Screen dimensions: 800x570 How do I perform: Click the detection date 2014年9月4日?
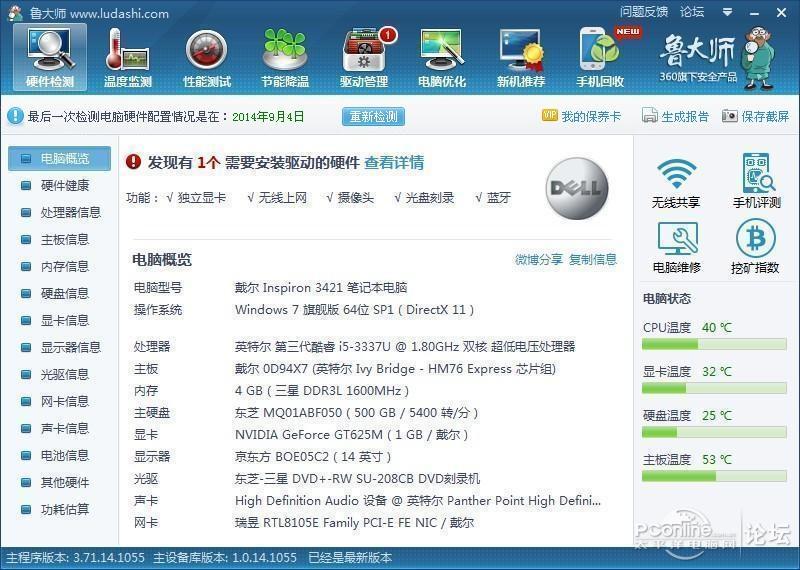(x=268, y=117)
